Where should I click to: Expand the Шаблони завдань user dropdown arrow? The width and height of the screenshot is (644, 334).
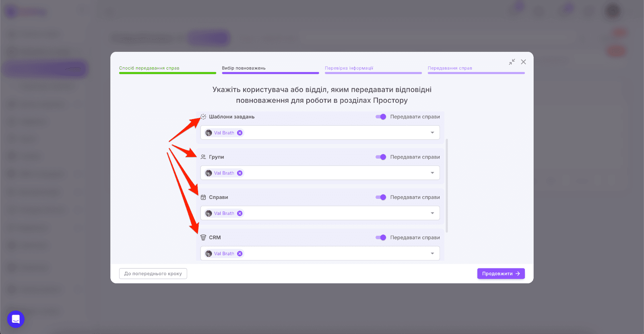click(x=432, y=133)
